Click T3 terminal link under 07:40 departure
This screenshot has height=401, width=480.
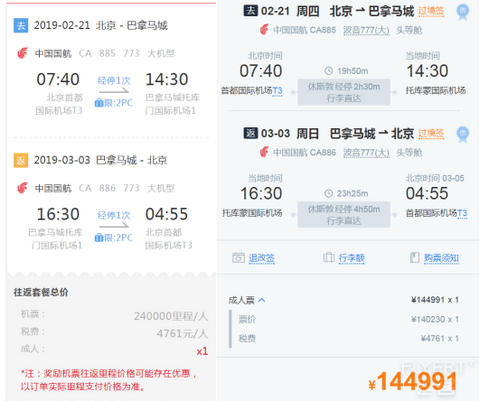(277, 91)
